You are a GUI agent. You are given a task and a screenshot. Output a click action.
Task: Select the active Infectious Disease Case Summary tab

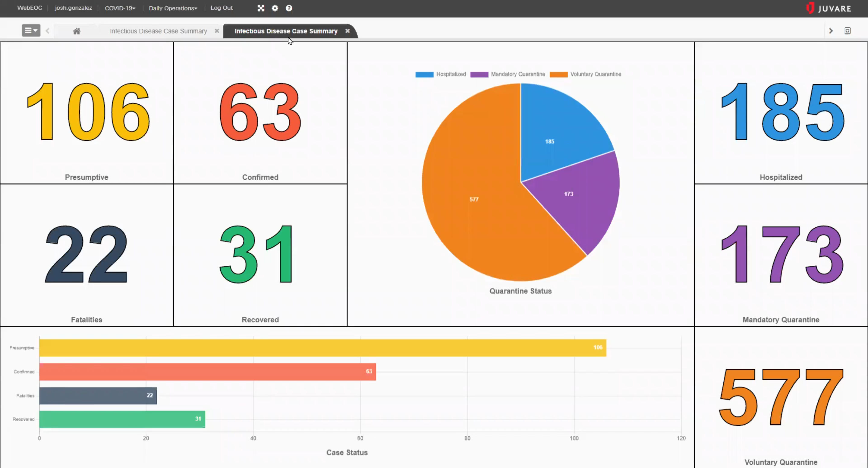(286, 30)
